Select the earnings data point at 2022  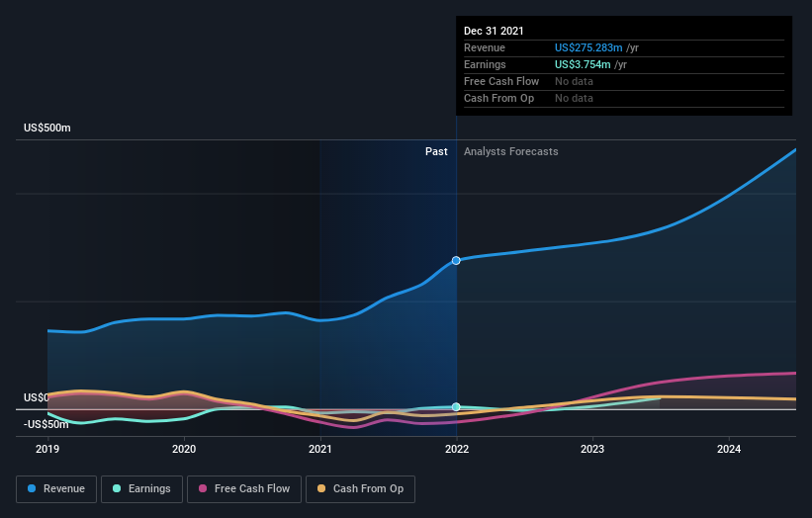(456, 406)
